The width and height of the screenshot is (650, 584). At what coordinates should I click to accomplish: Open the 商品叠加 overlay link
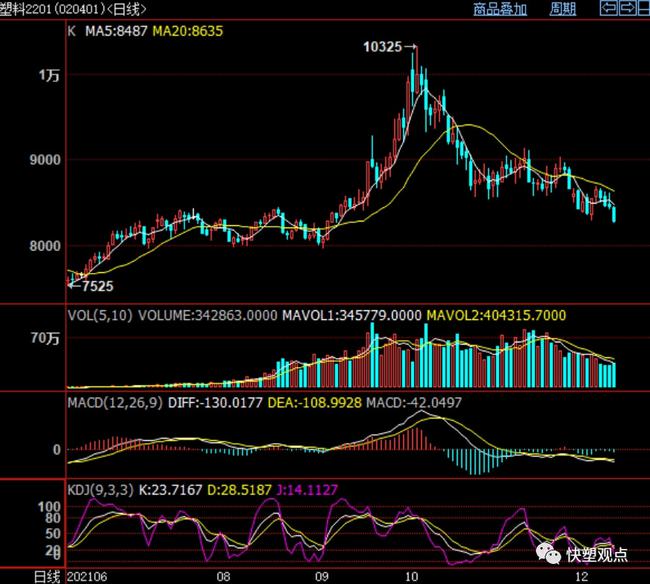tap(499, 9)
